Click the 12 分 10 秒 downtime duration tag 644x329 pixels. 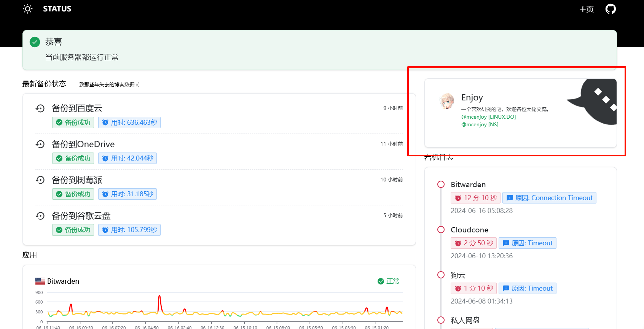475,198
